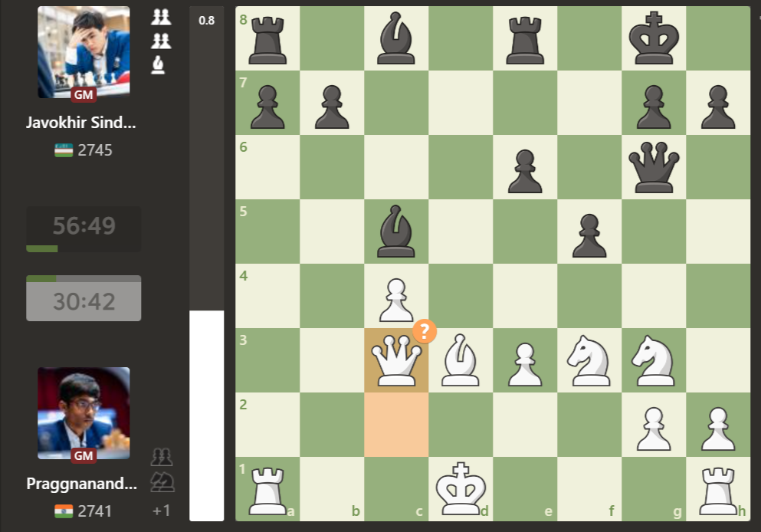Click the evaluation bar showing 0.8
This screenshot has width=761, height=532.
tap(205, 21)
